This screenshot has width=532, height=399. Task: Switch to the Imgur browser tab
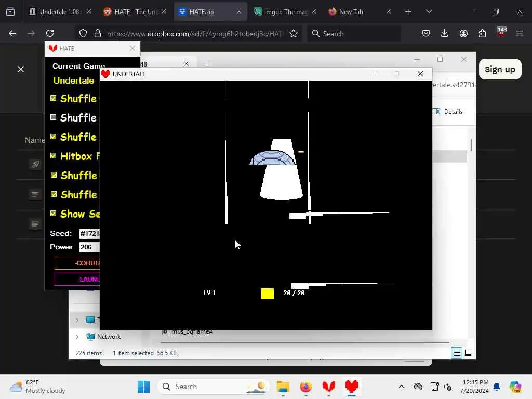pyautogui.click(x=284, y=11)
